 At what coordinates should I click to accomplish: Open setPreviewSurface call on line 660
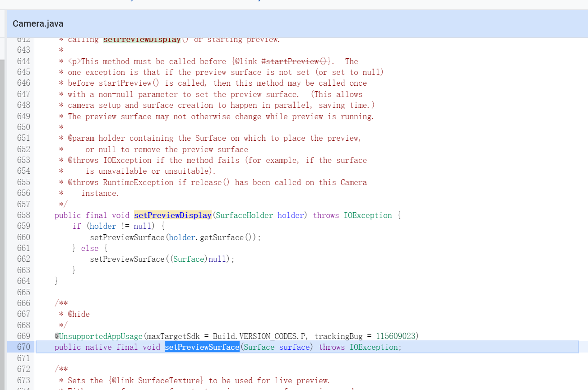coord(127,237)
